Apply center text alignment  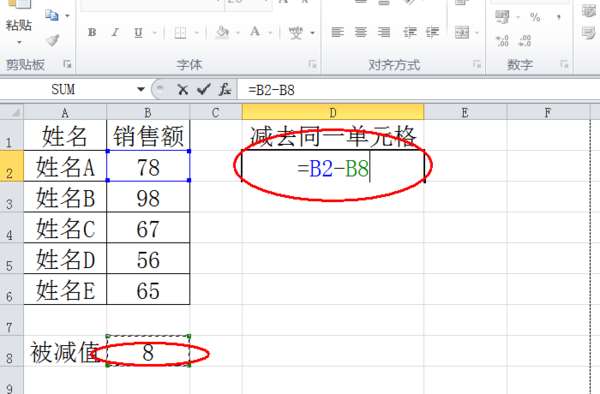(360, 32)
